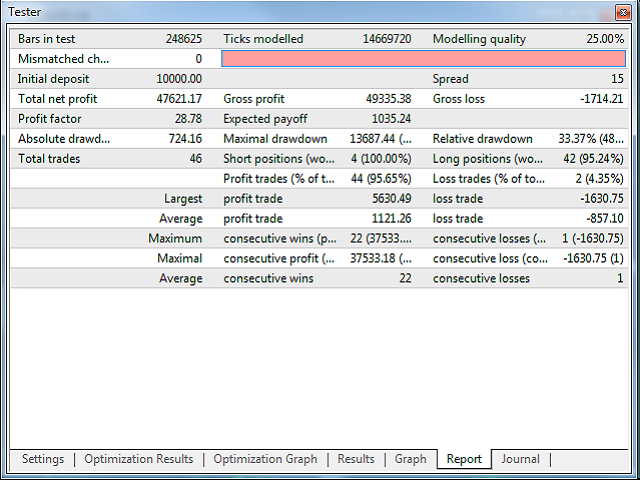Viewport: 640px width, 480px height.
Task: Select the Report tab
Action: (464, 460)
